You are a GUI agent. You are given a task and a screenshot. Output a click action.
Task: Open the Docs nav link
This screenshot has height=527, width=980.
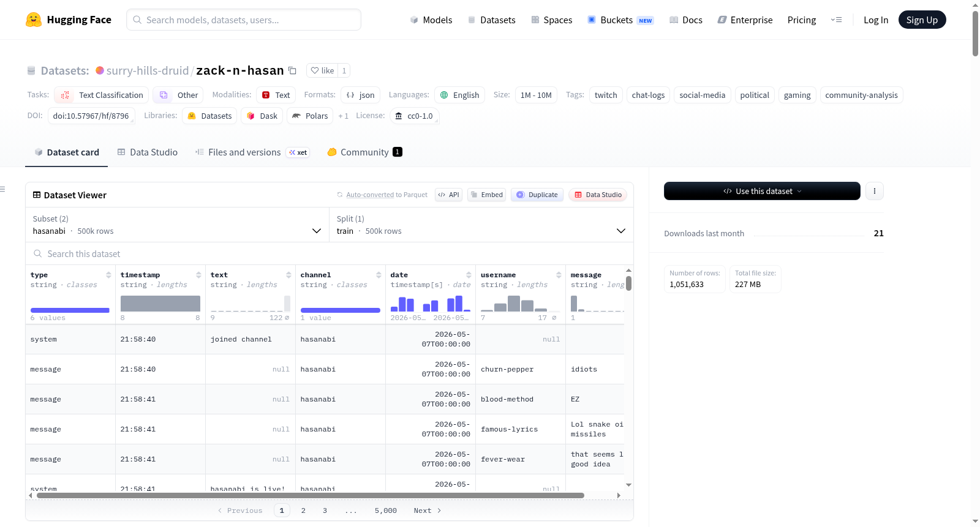(686, 20)
